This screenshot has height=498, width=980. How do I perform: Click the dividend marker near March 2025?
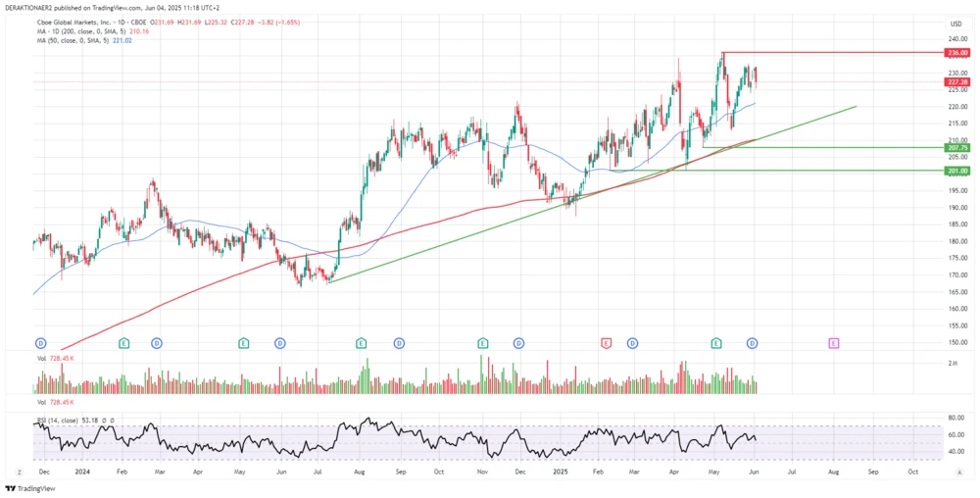coord(632,343)
